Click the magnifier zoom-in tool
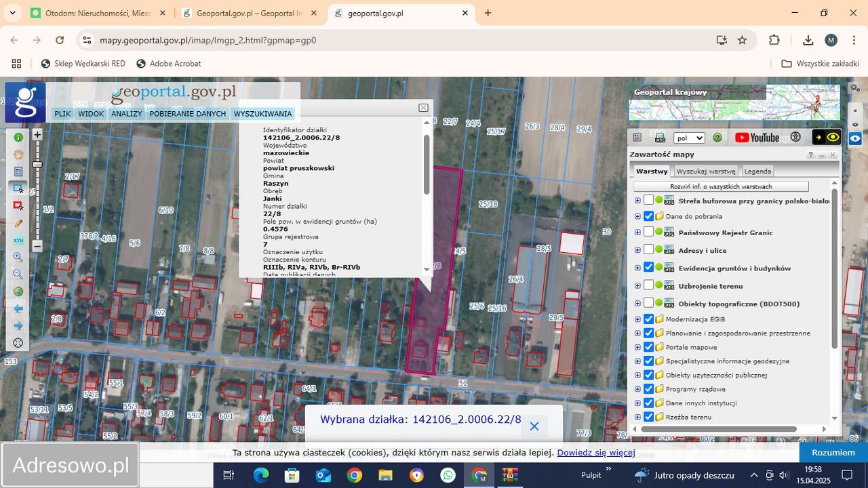868x488 pixels. tap(18, 257)
